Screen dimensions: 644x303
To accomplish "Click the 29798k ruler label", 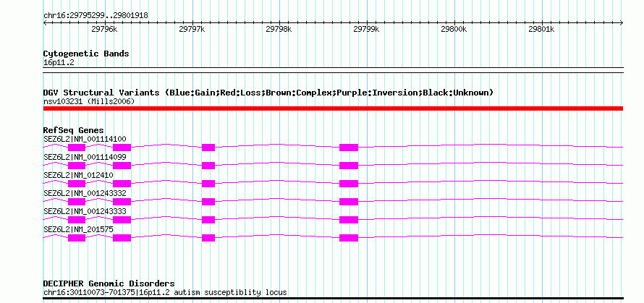I will 279,29.
